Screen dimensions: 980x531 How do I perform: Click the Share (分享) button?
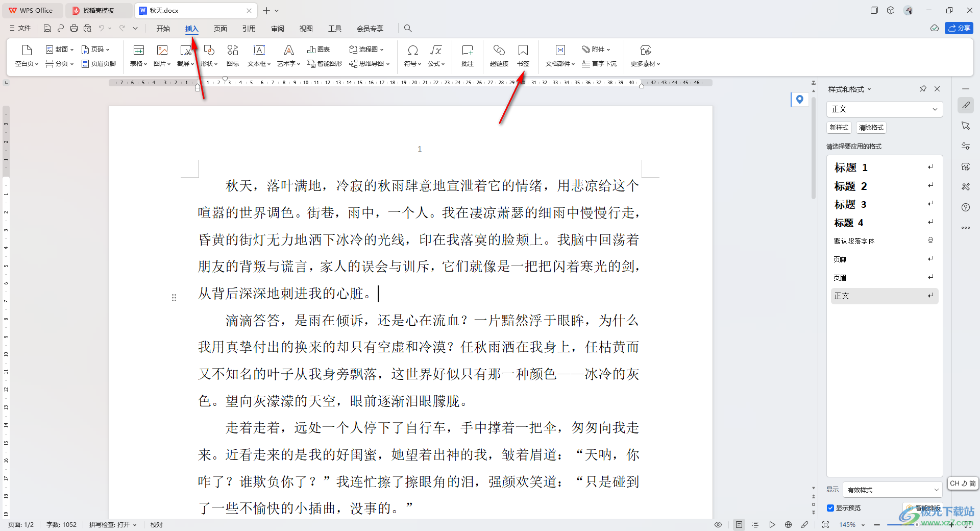tap(959, 28)
